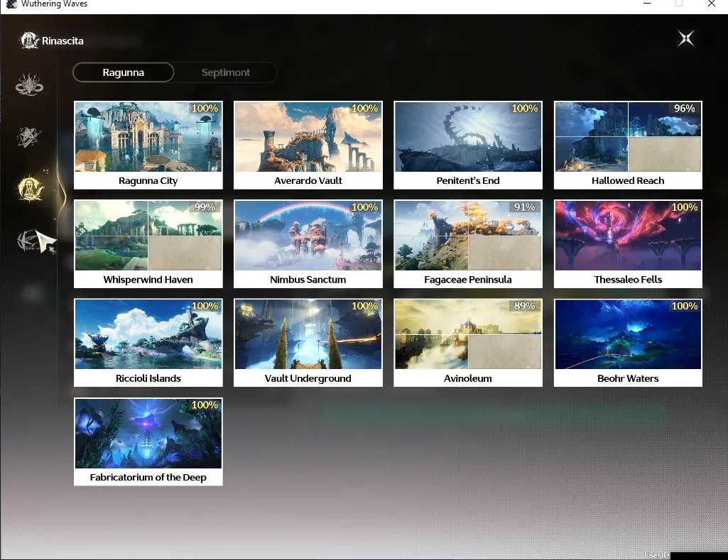Open Fabricatorium of the Deep card
This screenshot has width=728, height=560.
click(148, 441)
